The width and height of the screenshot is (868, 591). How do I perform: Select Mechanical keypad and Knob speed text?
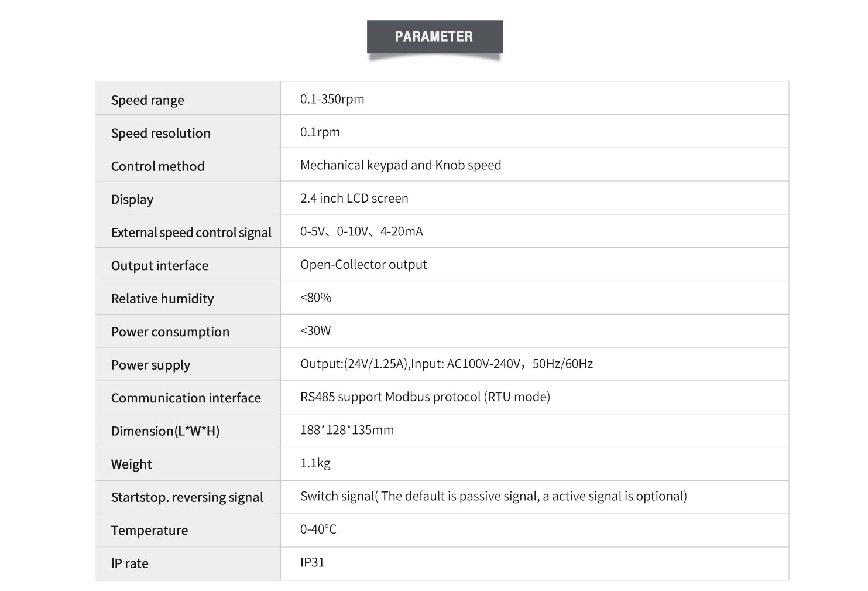(x=400, y=165)
